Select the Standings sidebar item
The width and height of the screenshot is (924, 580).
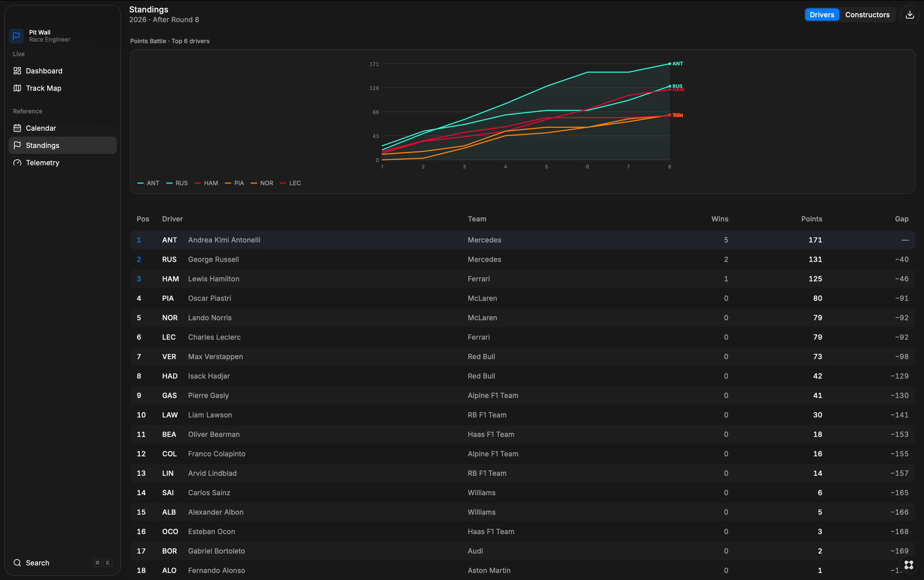[63, 145]
